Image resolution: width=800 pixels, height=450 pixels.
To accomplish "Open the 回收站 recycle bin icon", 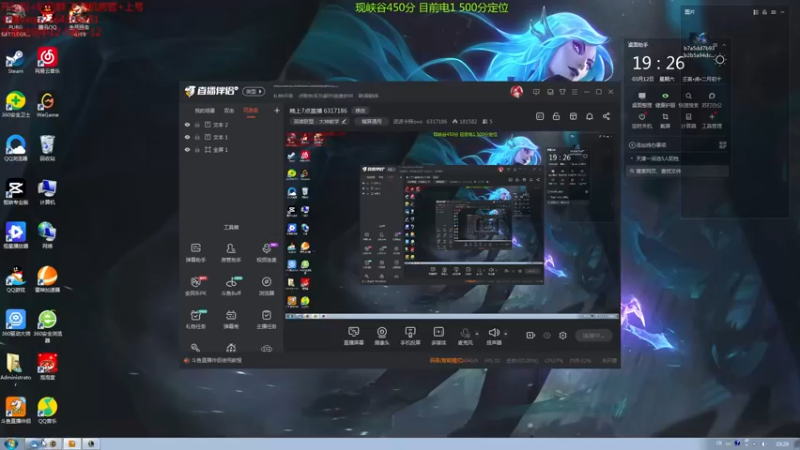I will pos(47,148).
